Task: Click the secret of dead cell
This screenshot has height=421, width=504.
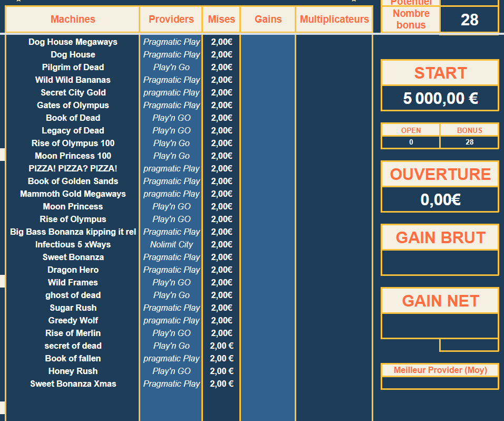Action: click(x=73, y=346)
